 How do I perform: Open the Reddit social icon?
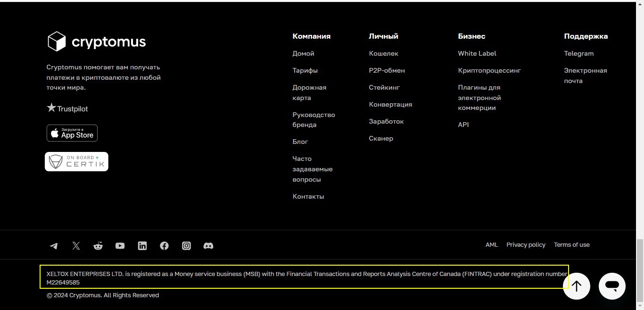[98, 246]
